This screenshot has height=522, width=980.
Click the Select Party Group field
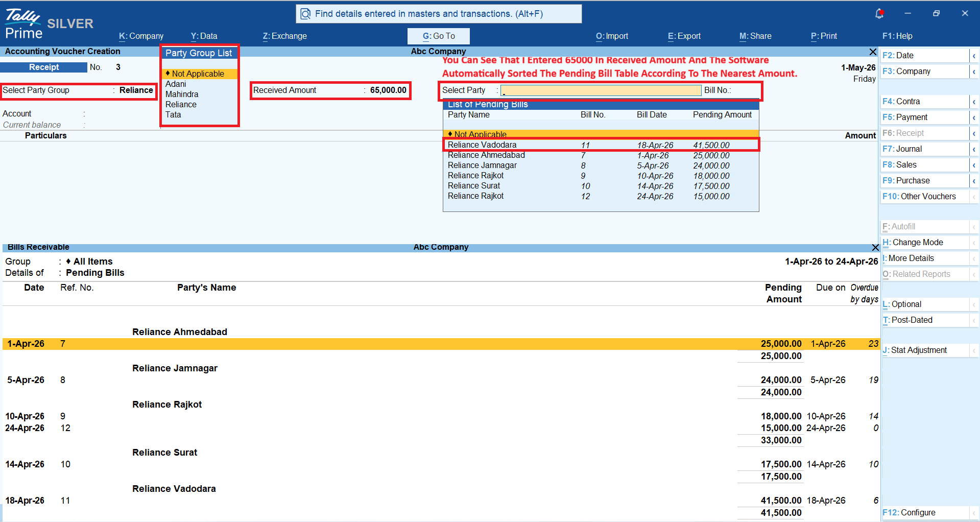point(78,90)
